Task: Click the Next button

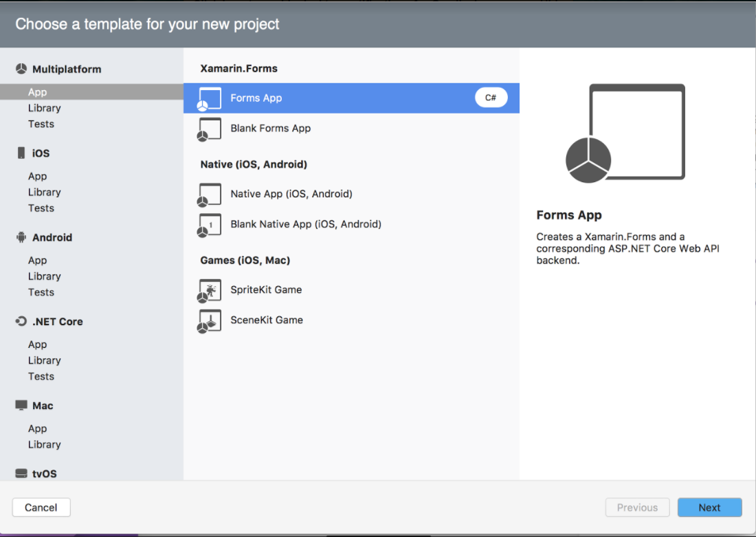Action: (x=710, y=507)
